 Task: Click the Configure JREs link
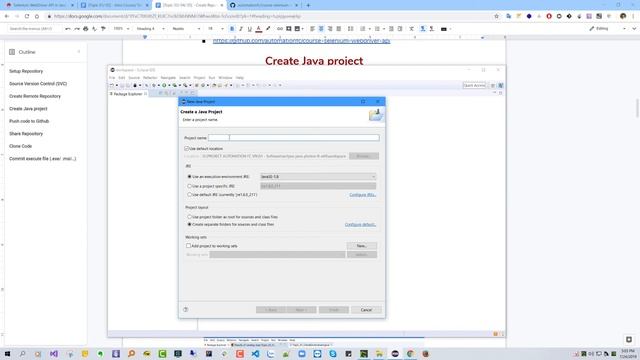pyautogui.click(x=362, y=195)
